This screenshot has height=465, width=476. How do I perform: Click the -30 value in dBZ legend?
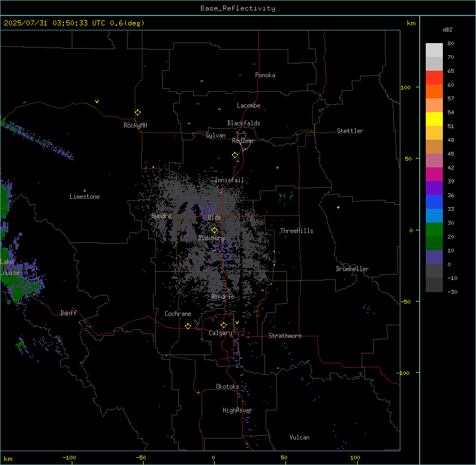click(x=452, y=292)
